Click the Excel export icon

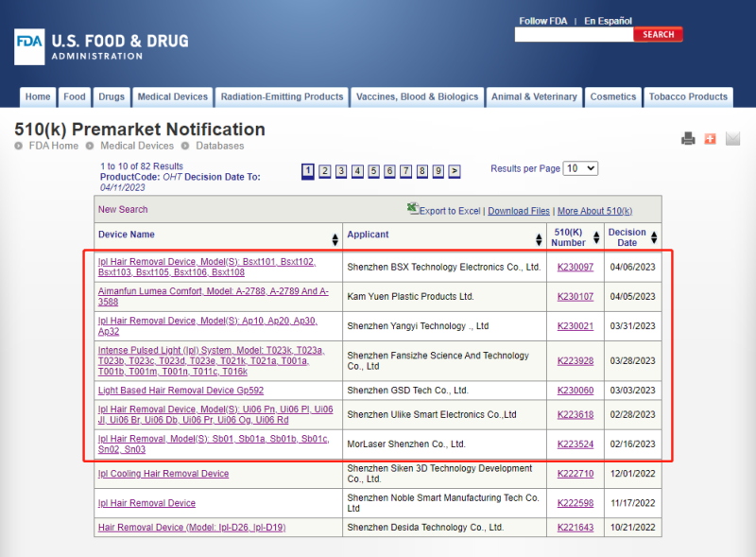click(x=412, y=208)
